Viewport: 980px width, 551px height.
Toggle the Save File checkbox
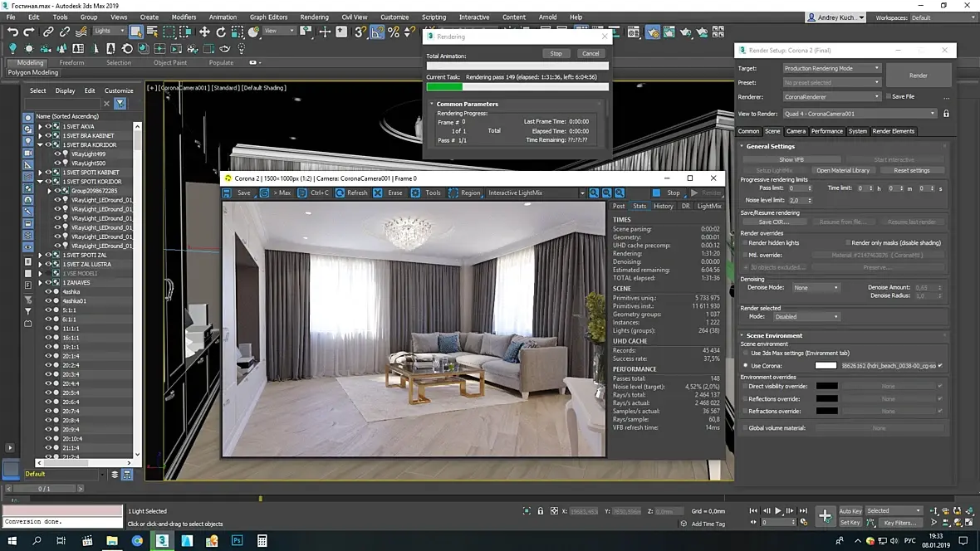[x=888, y=96]
